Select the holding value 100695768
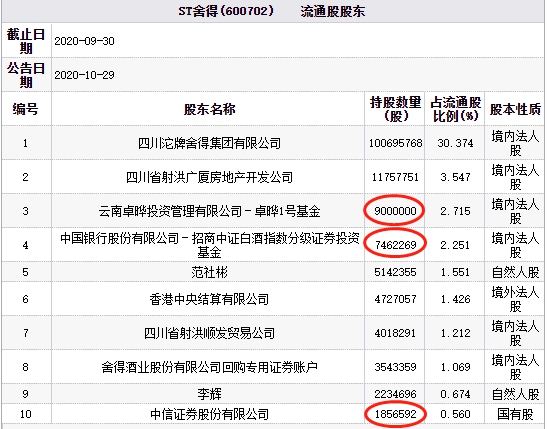Image resolution: width=548 pixels, height=429 pixels. coord(395,143)
